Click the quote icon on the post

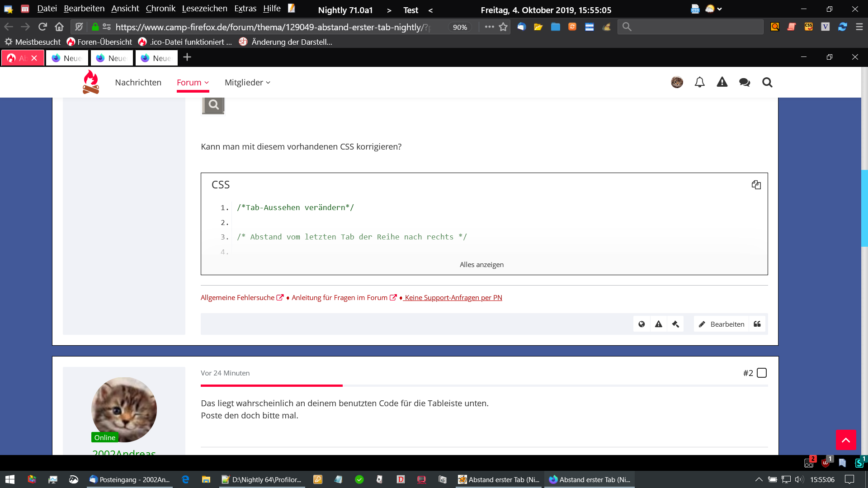[757, 324]
